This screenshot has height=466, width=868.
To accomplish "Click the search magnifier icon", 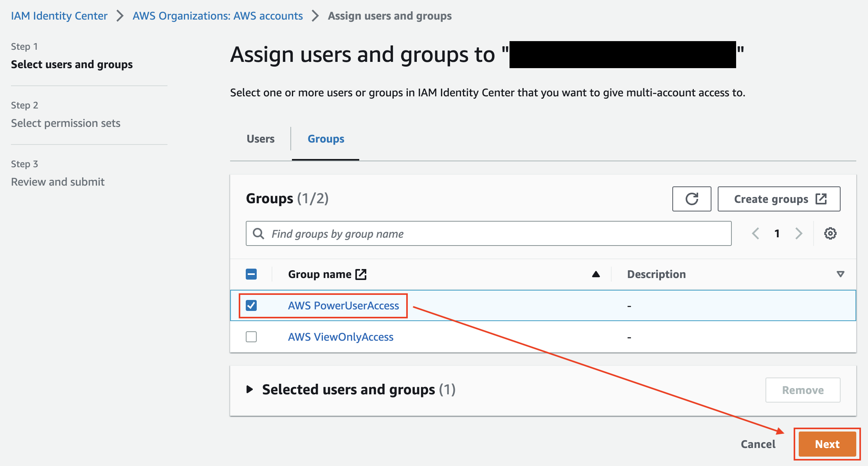I will point(258,233).
